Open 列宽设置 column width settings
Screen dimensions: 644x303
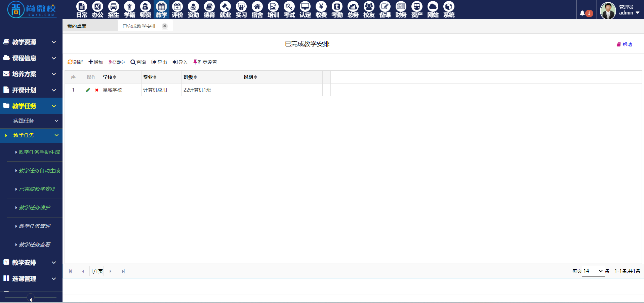pyautogui.click(x=205, y=62)
